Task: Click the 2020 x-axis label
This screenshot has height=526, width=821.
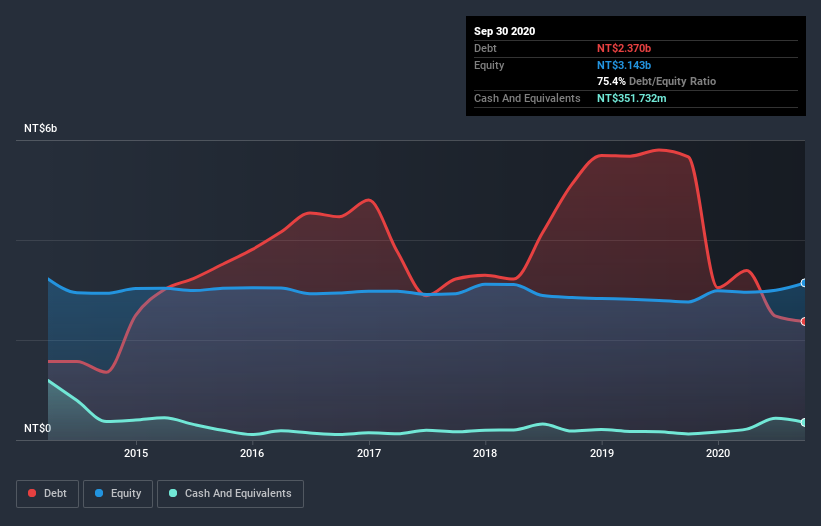Action: pyautogui.click(x=718, y=453)
